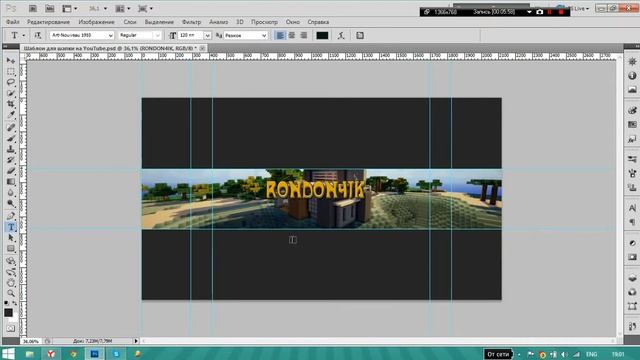Select the 3D Camera Orbit tool
Image resolution: width=640 pixels, height=360 pixels.
click(11, 272)
